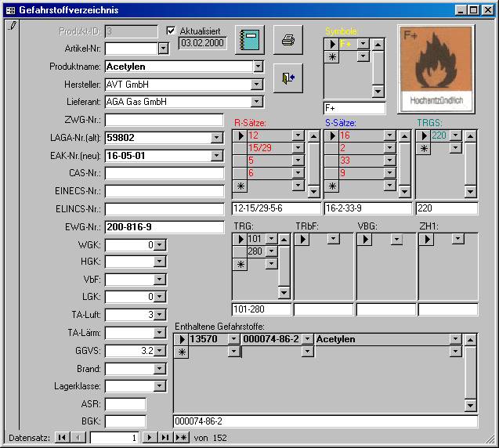Click the ASR input field
The image size is (499, 448).
125,404
